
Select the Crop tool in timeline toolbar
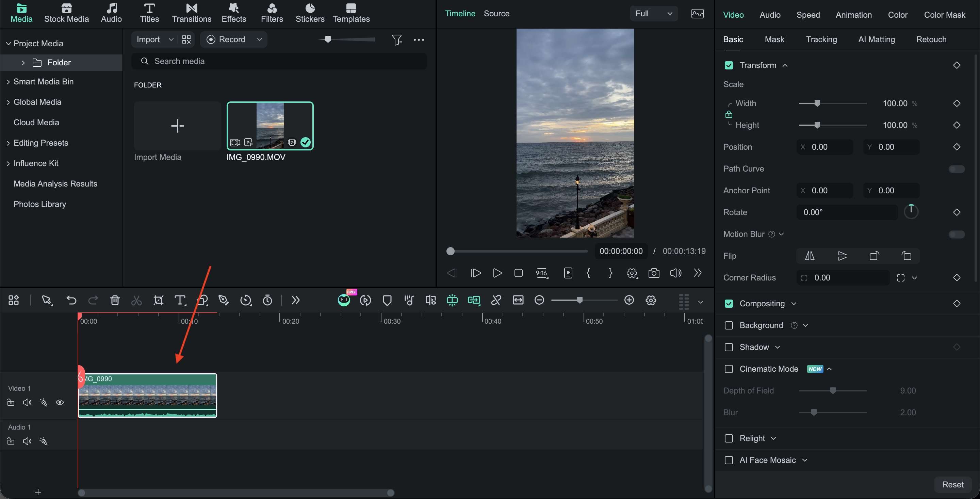158,300
